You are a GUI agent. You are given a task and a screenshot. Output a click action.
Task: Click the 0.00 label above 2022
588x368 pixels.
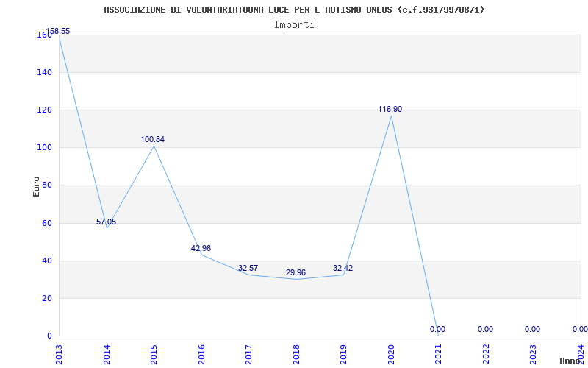click(x=485, y=329)
